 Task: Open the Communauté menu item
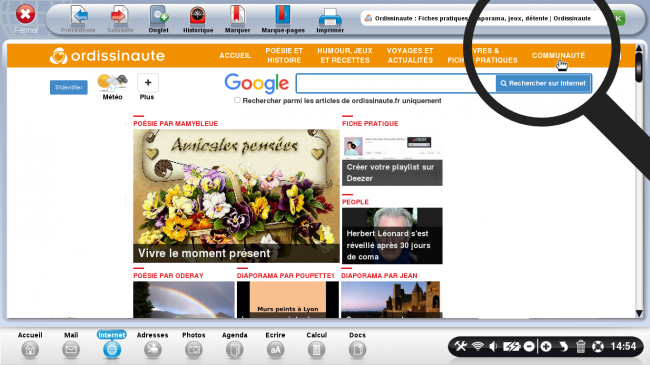(x=558, y=56)
